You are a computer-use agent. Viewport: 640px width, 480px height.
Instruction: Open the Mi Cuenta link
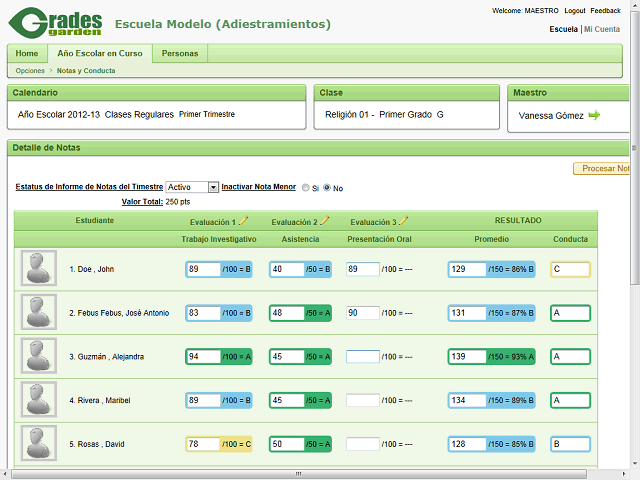coord(602,29)
